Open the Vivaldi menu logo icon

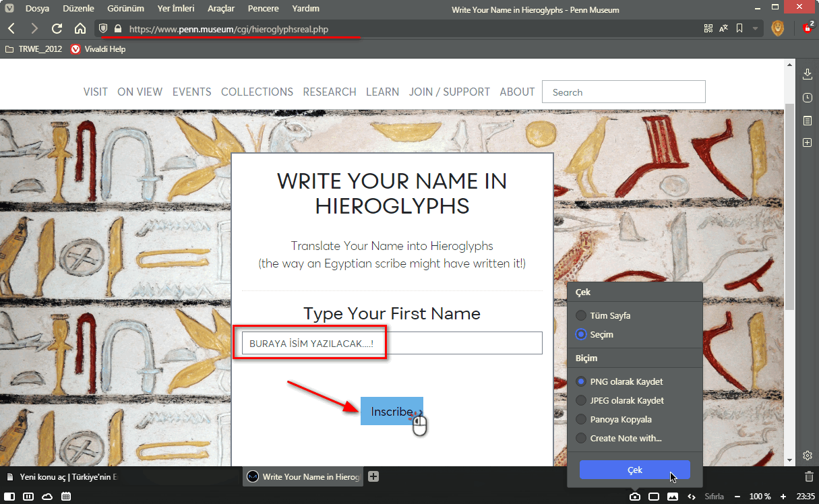click(9, 9)
